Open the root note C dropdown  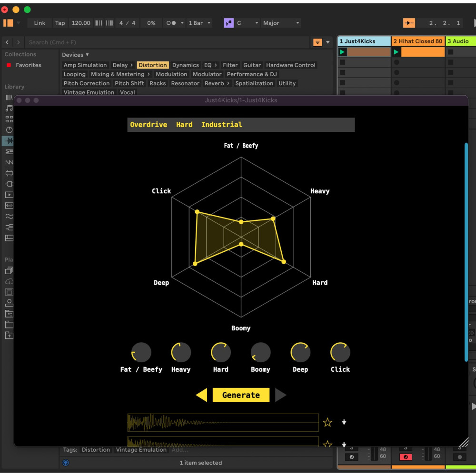[248, 23]
